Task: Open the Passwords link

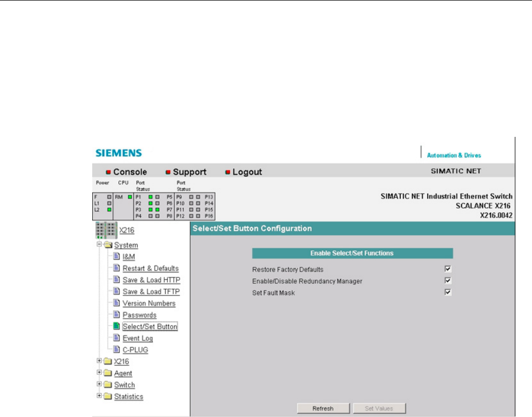Action: (140, 315)
